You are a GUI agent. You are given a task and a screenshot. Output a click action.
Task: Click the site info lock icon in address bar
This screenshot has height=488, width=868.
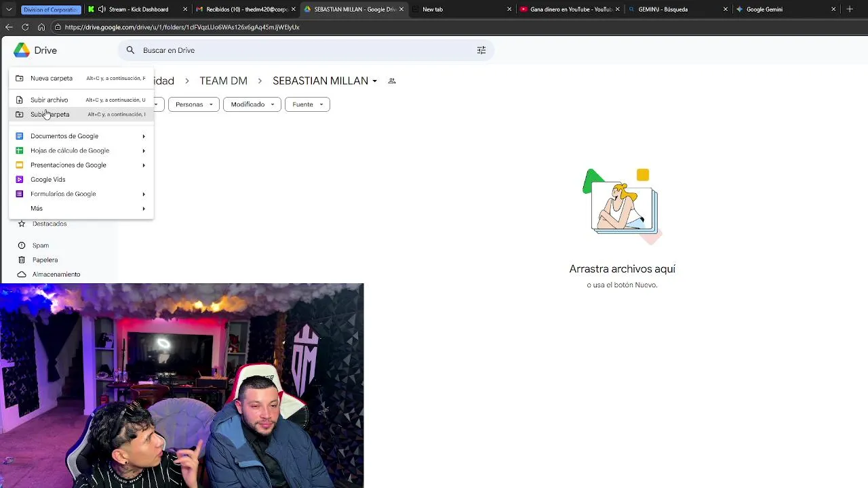58,27
